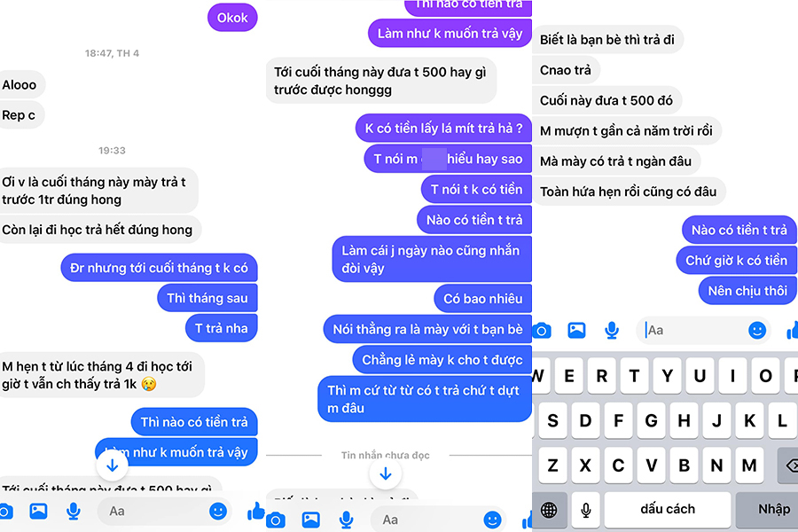Tap the emoji smiley in the left chat input

tap(218, 511)
